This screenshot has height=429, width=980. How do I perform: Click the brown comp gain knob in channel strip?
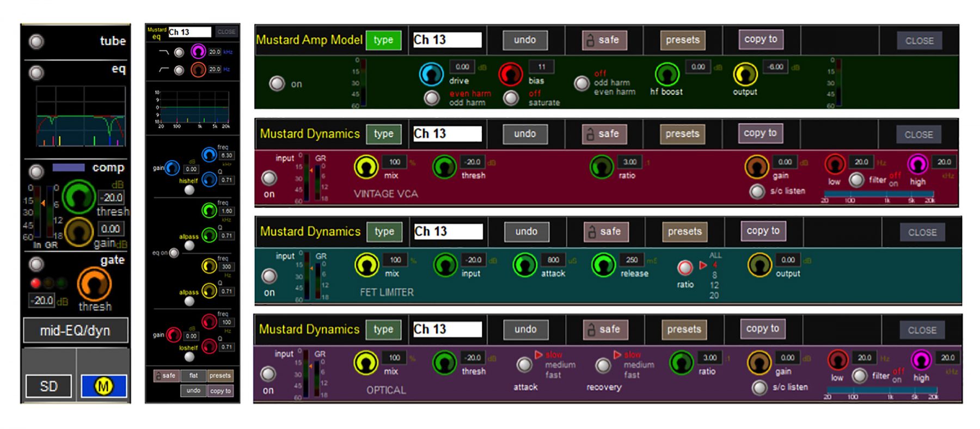(79, 231)
